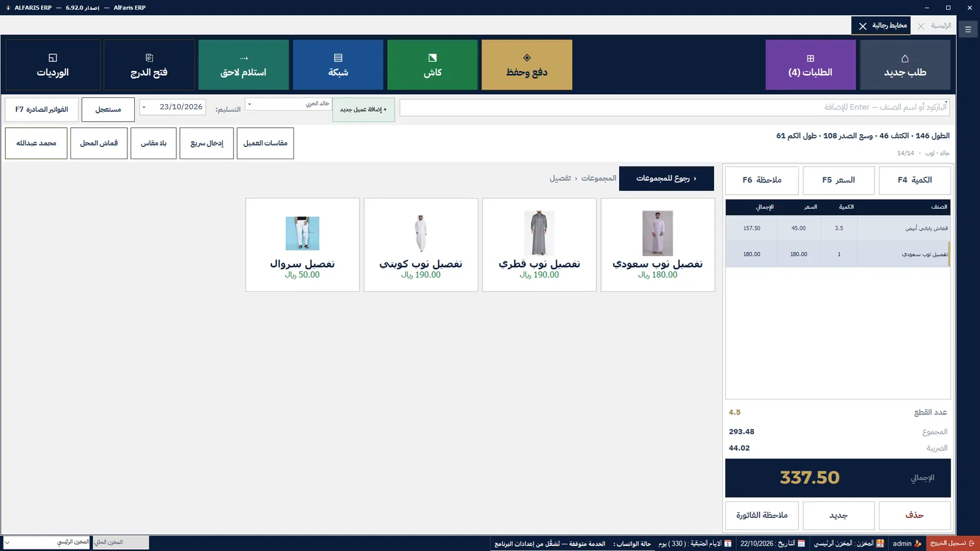The image size is (980, 551).
Task: Click رجوع للمجموعات back to groups
Action: point(666,178)
